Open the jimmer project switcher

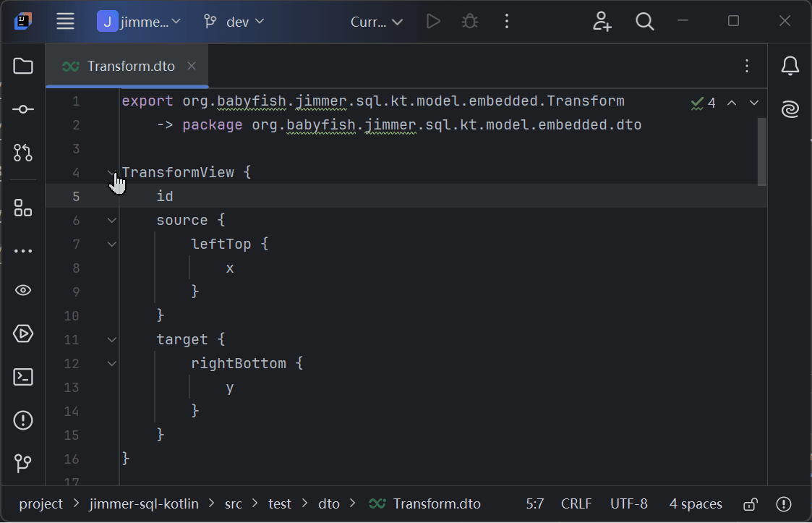pyautogui.click(x=139, y=21)
